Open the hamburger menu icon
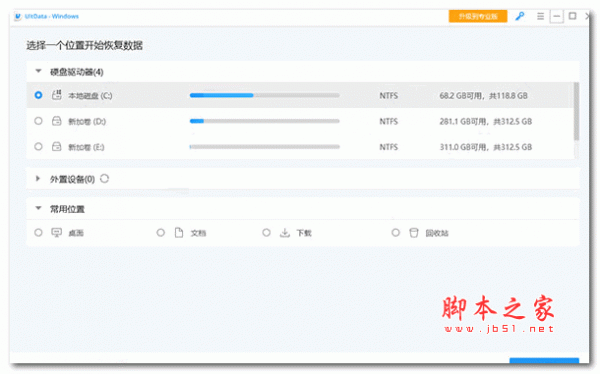 (x=540, y=16)
